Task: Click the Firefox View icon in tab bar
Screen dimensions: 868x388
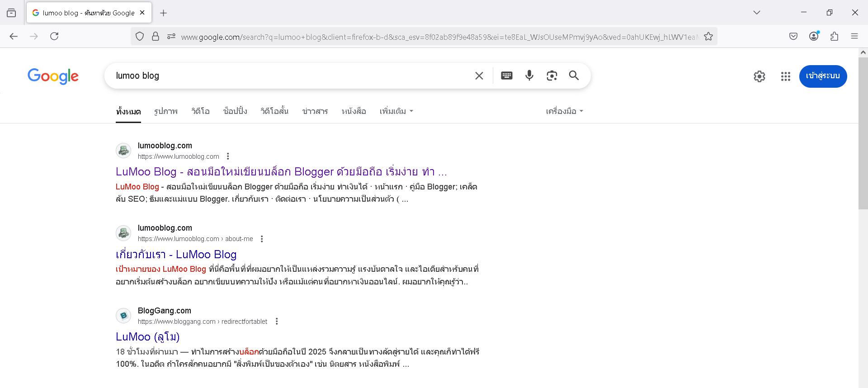Action: [x=11, y=13]
